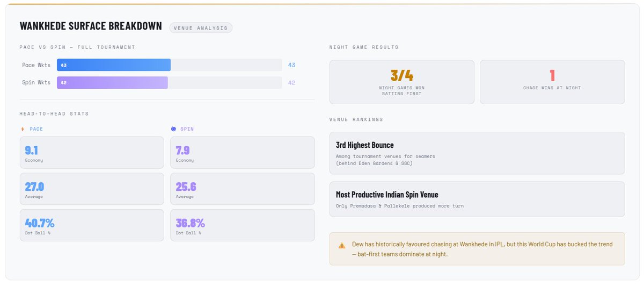Open the Pace 40.7% Dot Ball card
Screen dimensions: 644x286
pos(92,225)
